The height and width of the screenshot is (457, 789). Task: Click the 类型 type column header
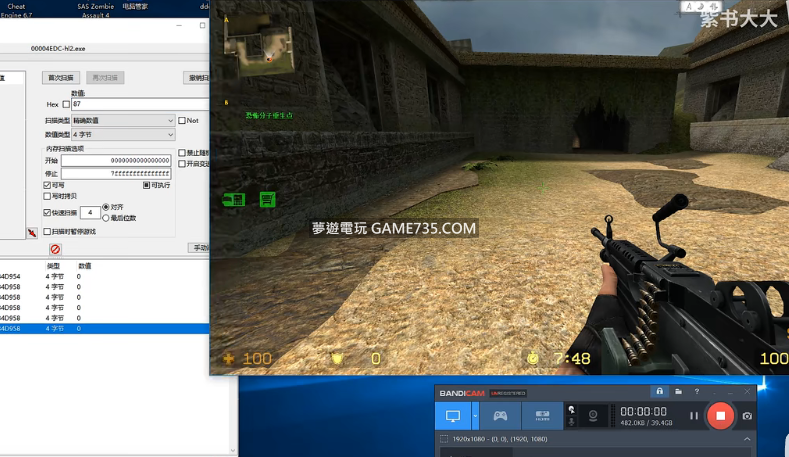click(x=53, y=266)
